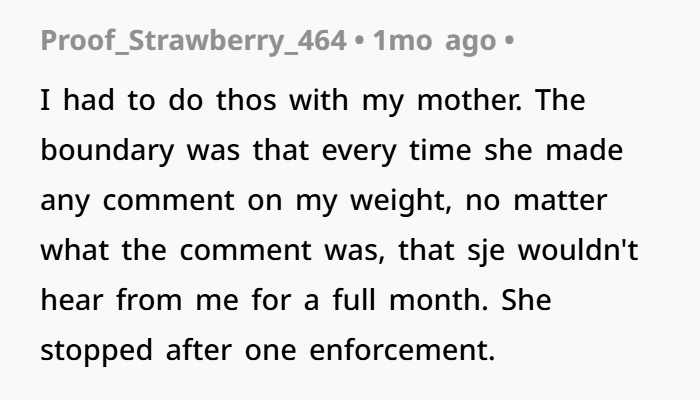
Task: Click the bullet separator after the username
Action: tap(363, 42)
